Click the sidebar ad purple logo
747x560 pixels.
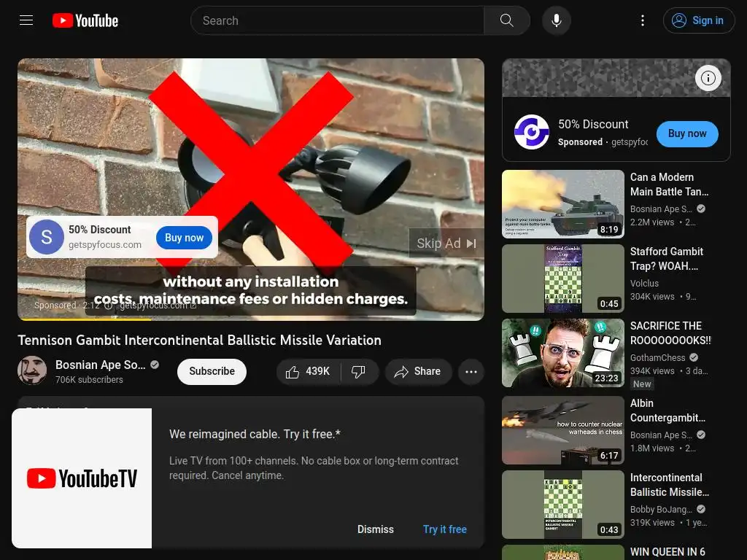coord(532,132)
